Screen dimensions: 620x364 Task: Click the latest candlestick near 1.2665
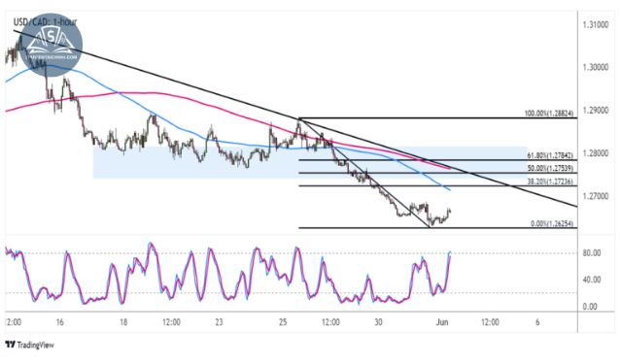pyautogui.click(x=450, y=212)
